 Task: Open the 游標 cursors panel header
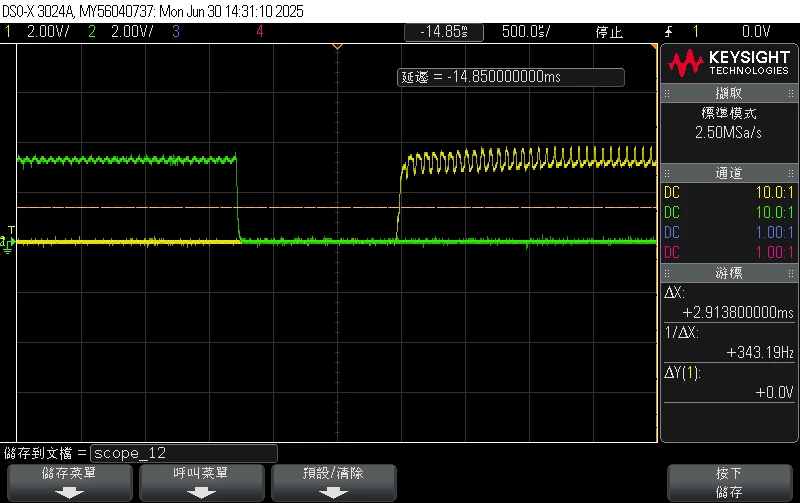coord(729,273)
